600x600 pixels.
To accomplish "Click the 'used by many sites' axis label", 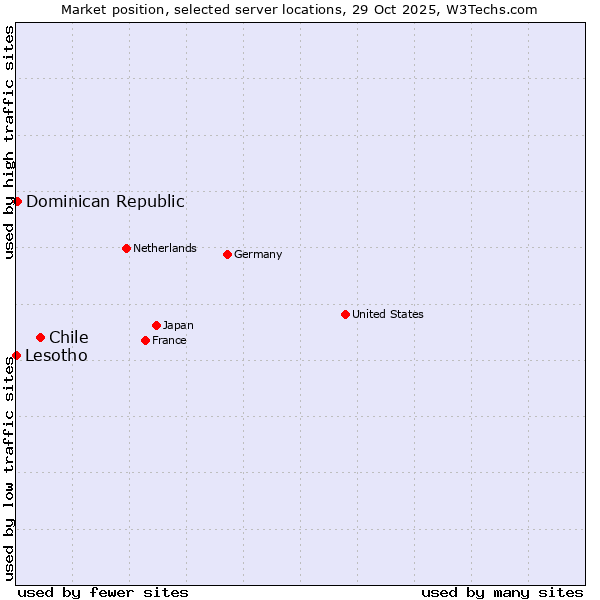I will pos(502,592).
